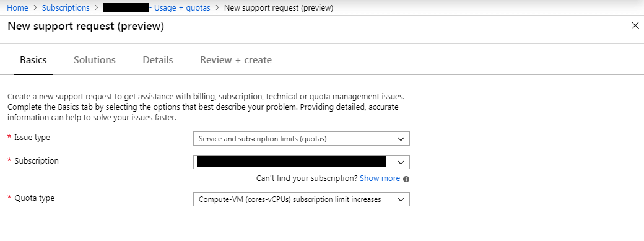Select the Review + create tab
The height and width of the screenshot is (241, 644).
click(x=236, y=60)
